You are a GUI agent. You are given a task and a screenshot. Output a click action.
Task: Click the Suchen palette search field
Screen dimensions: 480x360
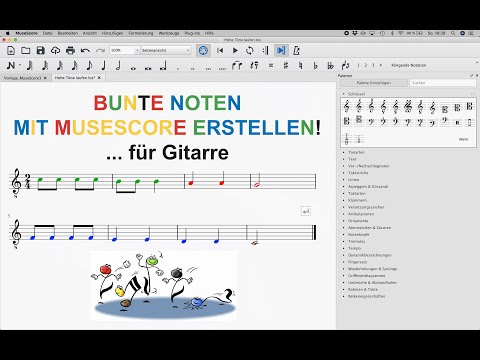click(443, 83)
